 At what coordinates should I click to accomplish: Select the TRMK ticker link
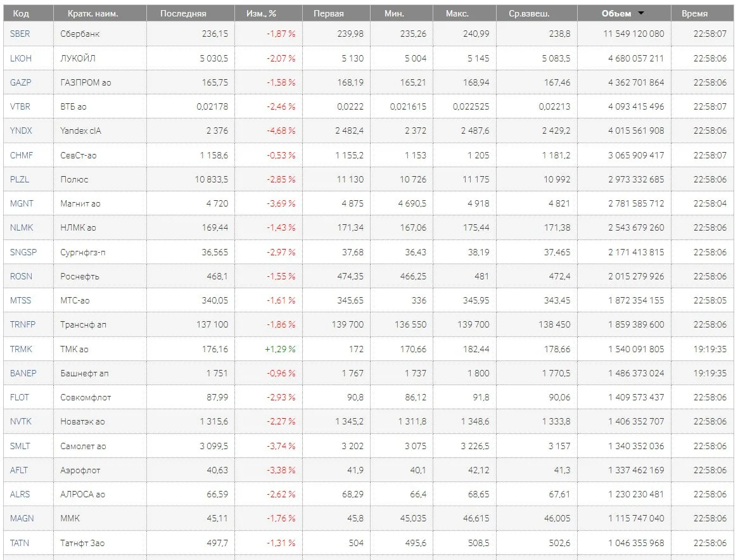pyautogui.click(x=21, y=349)
